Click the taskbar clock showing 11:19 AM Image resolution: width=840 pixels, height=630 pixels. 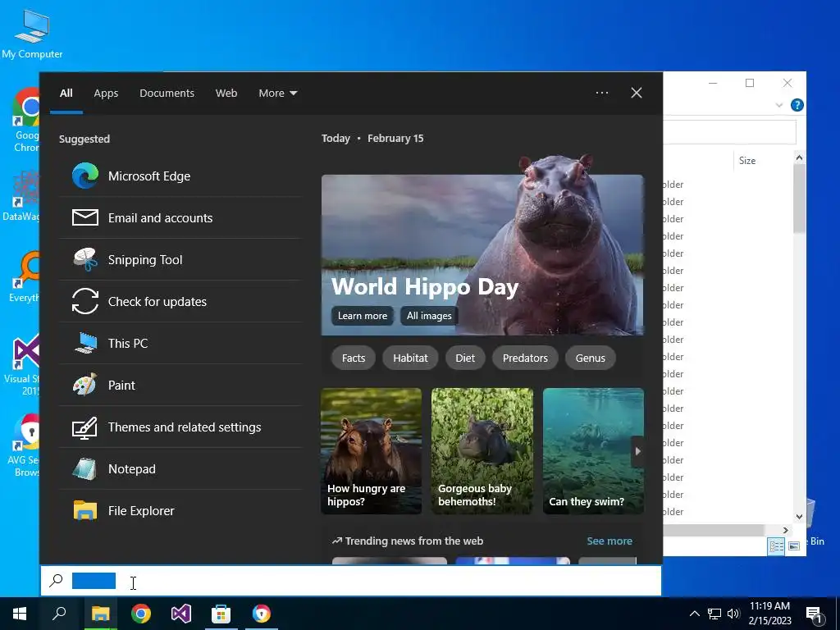tap(769, 614)
